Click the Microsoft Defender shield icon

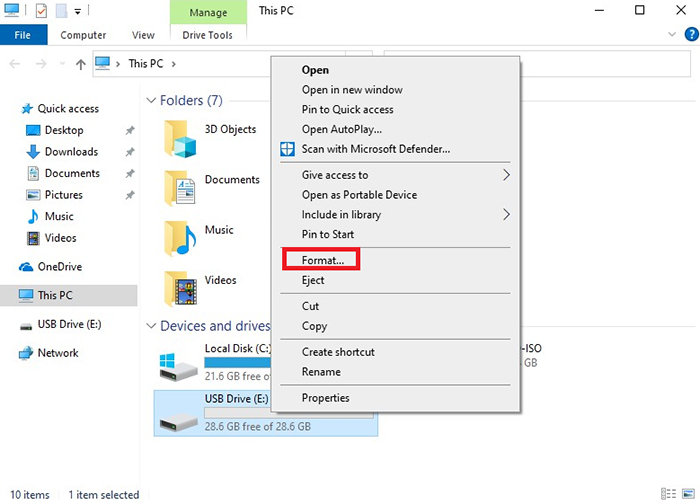(288, 149)
